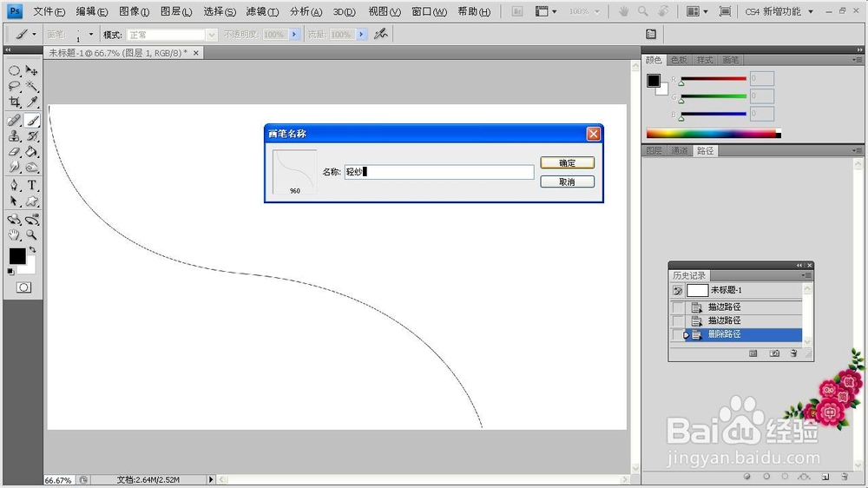
Task: Select the 3D Rotate tool
Action: tap(15, 220)
